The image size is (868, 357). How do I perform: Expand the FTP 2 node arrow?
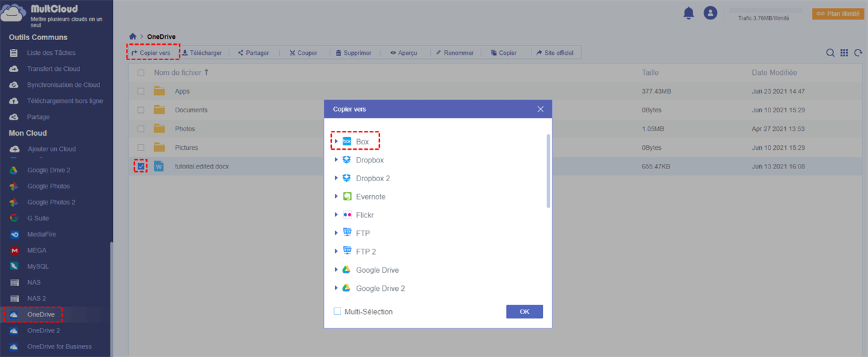pos(337,251)
